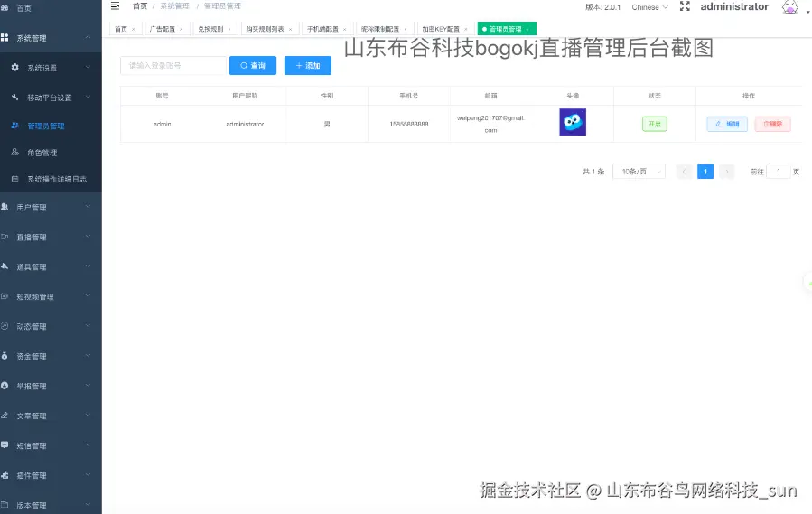Go to the previous page arrow
This screenshot has width=812, height=514.
[x=684, y=172]
